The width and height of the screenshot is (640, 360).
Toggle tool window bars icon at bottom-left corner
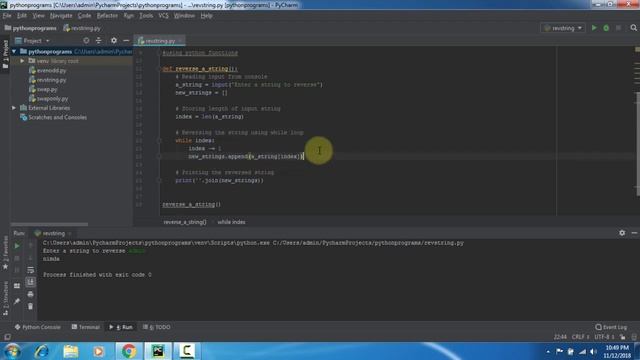click(7, 337)
